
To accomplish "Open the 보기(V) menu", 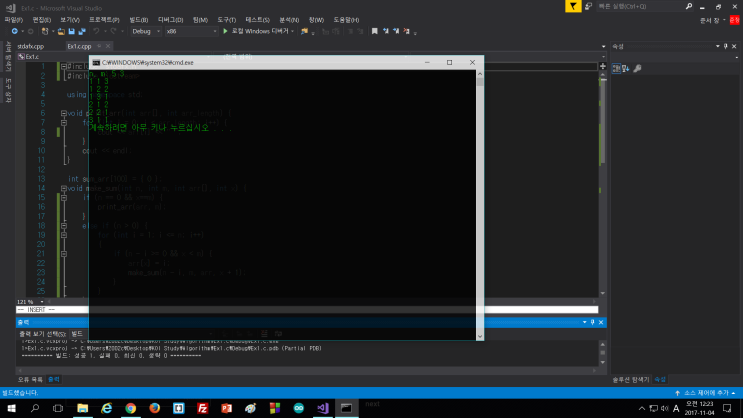I will [x=70, y=20].
